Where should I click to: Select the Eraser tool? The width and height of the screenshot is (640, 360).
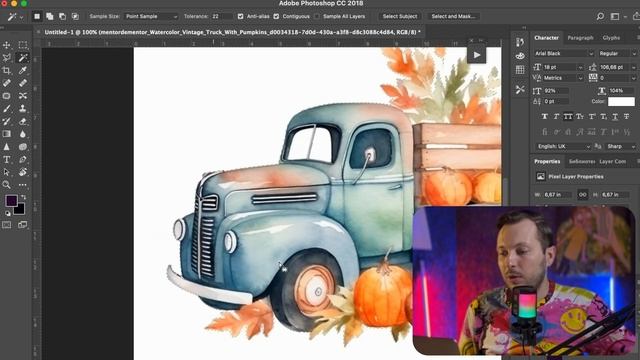tap(23, 121)
